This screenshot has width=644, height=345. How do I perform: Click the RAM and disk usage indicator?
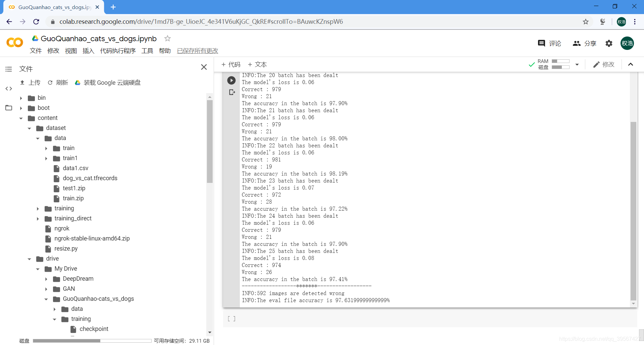[x=553, y=64]
